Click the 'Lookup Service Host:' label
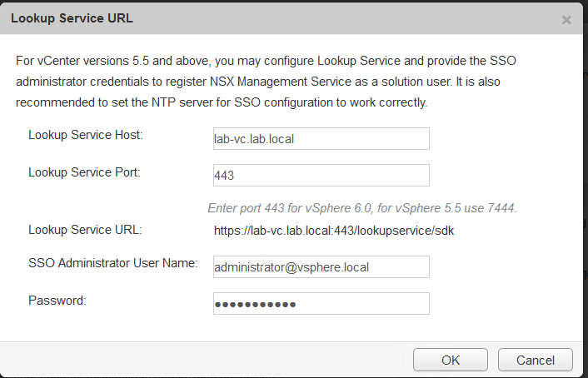 coord(86,135)
